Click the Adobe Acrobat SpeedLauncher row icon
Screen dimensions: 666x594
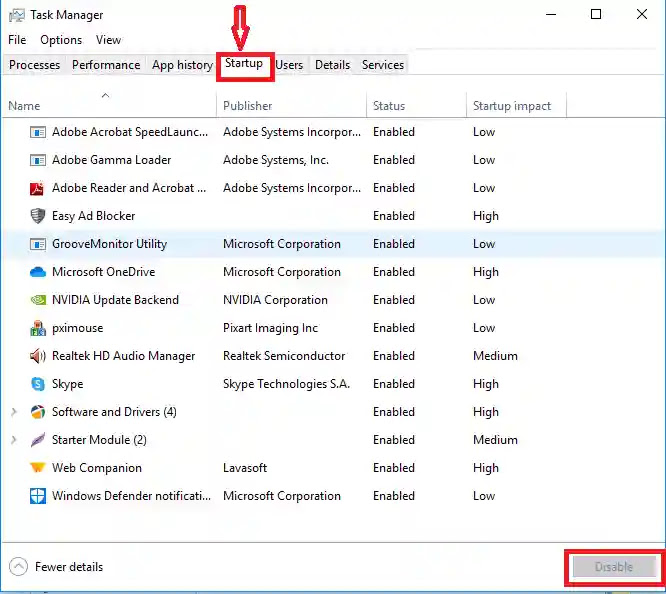pyautogui.click(x=38, y=132)
